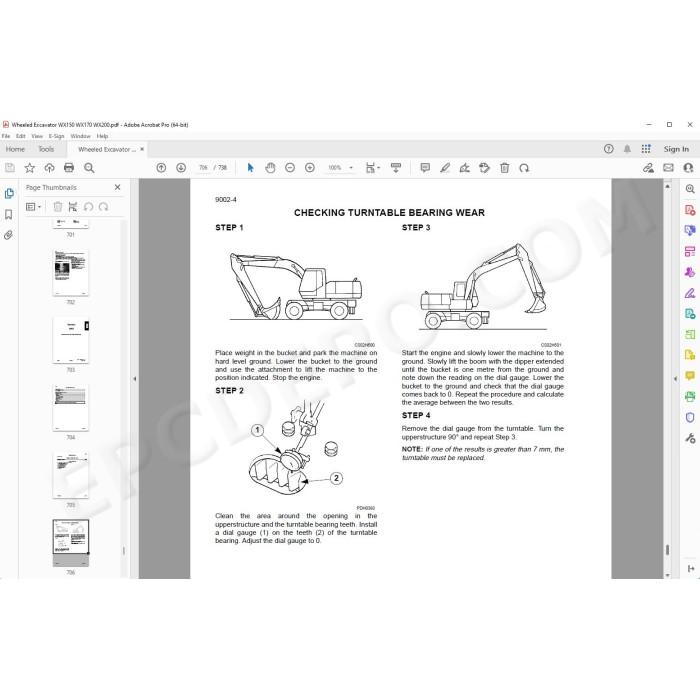
Task: Click the Save file icon
Action: tap(10, 168)
